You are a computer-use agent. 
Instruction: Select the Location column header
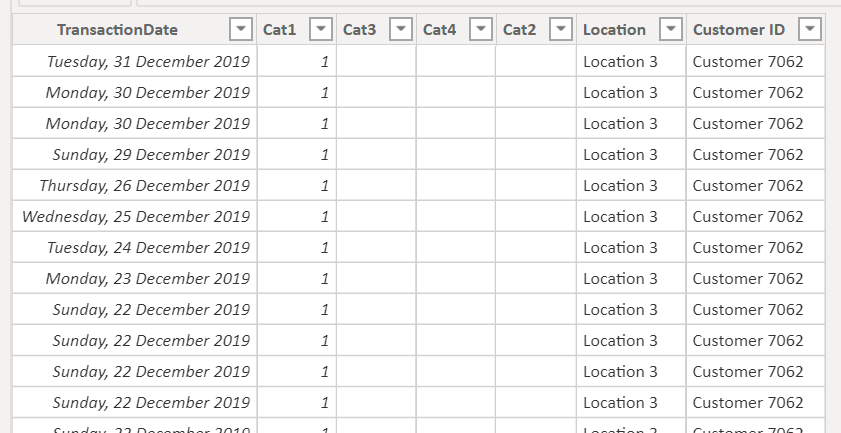pos(614,30)
